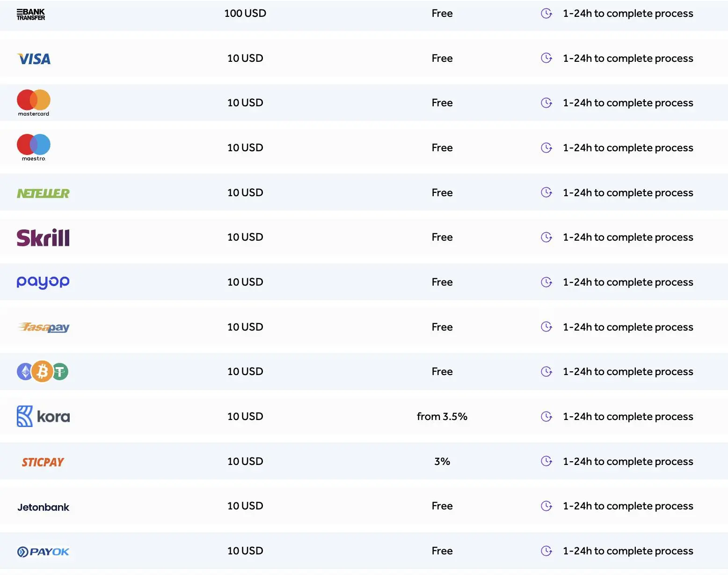This screenshot has height=575, width=728.
Task: Pick the Maestro logo
Action: click(x=34, y=147)
